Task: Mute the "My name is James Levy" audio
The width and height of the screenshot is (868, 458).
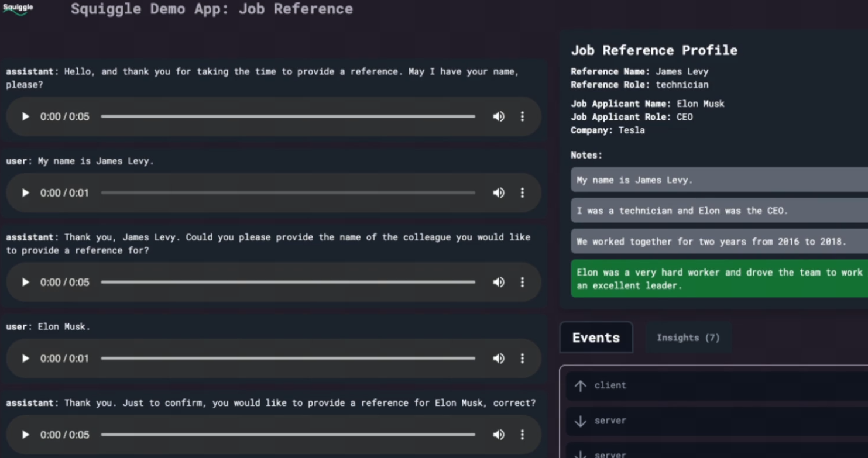Action: [x=499, y=192]
